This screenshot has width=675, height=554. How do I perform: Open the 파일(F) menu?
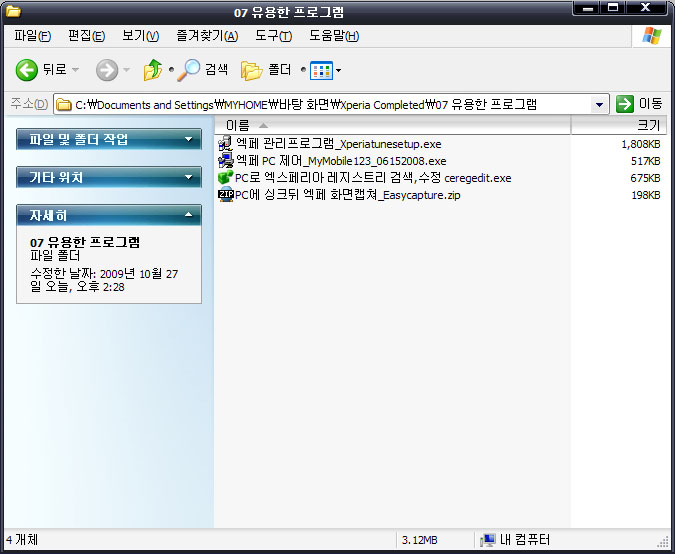pyautogui.click(x=32, y=36)
